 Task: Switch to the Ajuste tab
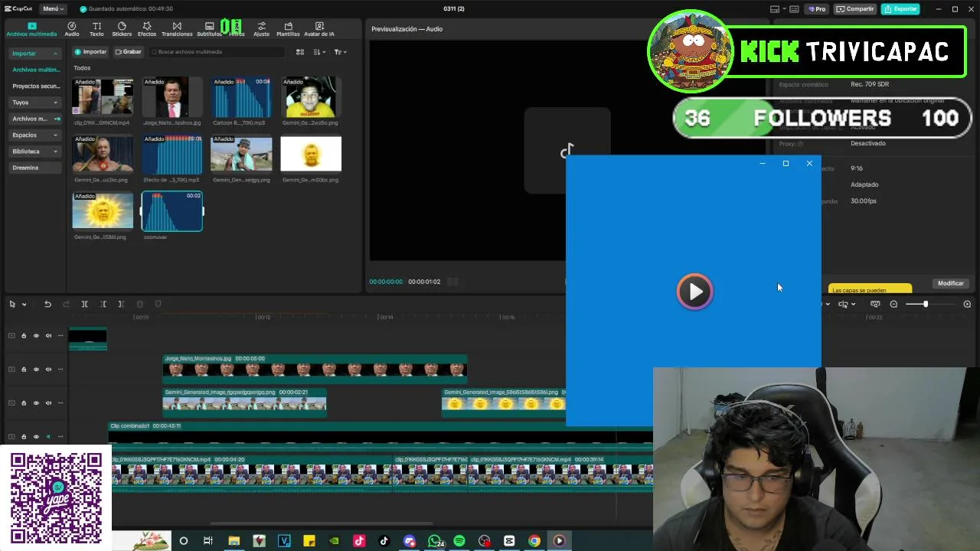tap(261, 29)
